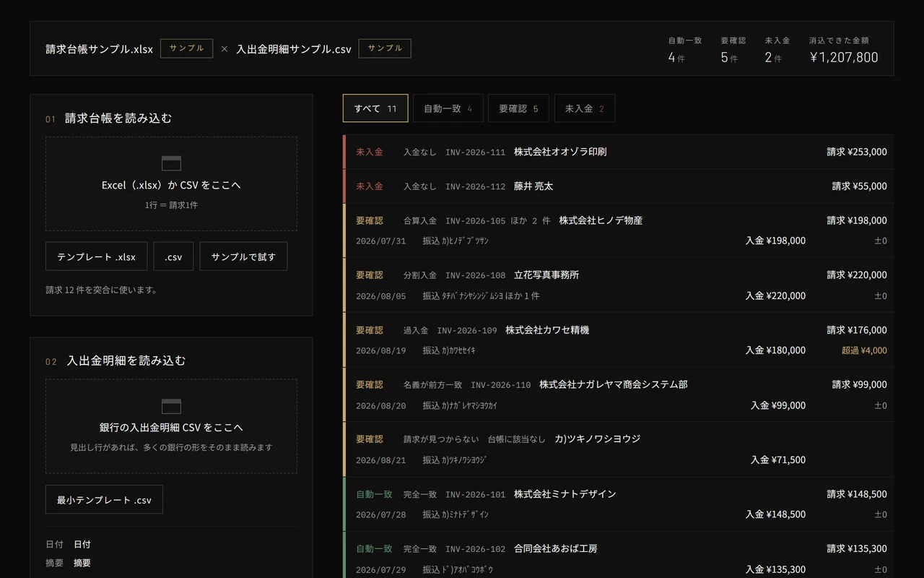Click the file icon in the 入出金明細 drop zone
The height and width of the screenshot is (578, 924).
171,406
